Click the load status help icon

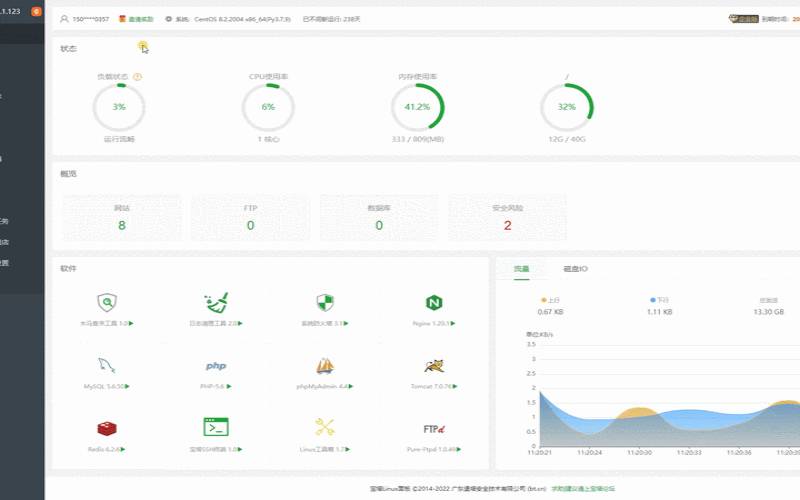click(x=137, y=77)
